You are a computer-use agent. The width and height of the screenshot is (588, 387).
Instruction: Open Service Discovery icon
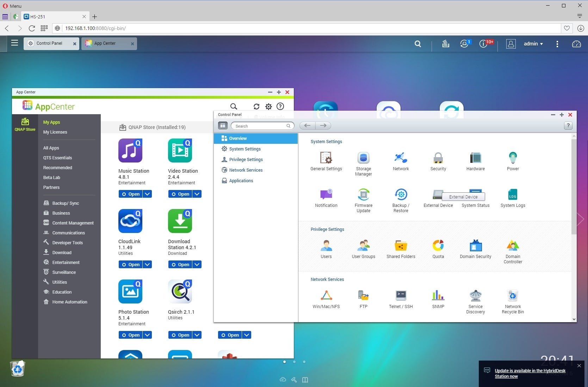coord(476,296)
